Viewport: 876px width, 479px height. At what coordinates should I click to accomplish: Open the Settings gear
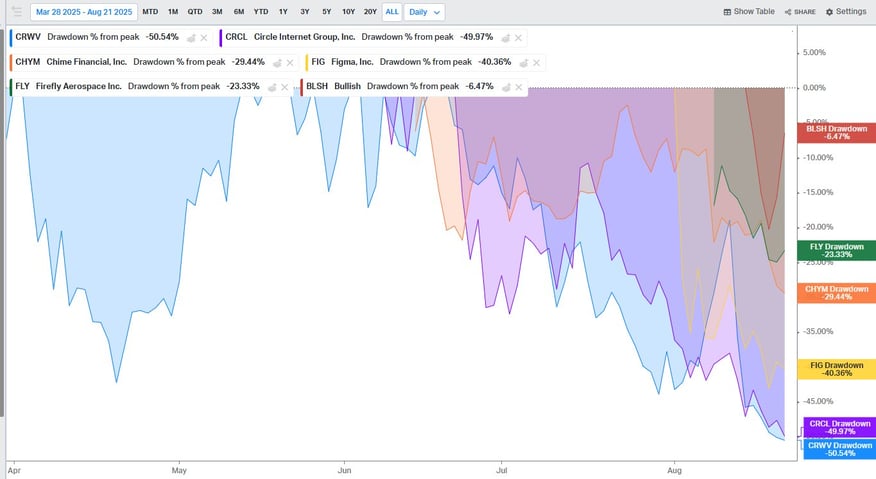tap(846, 12)
